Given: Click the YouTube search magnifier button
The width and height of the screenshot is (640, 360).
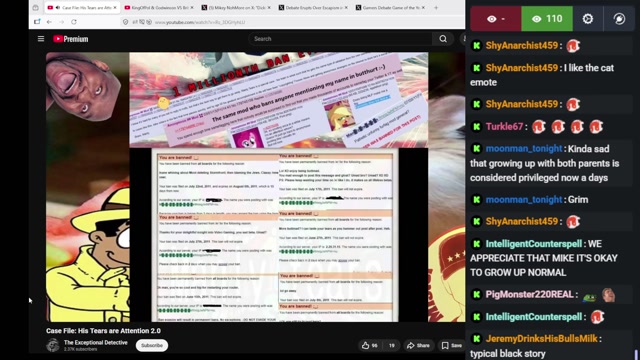Looking at the screenshot, I should (x=443, y=39).
